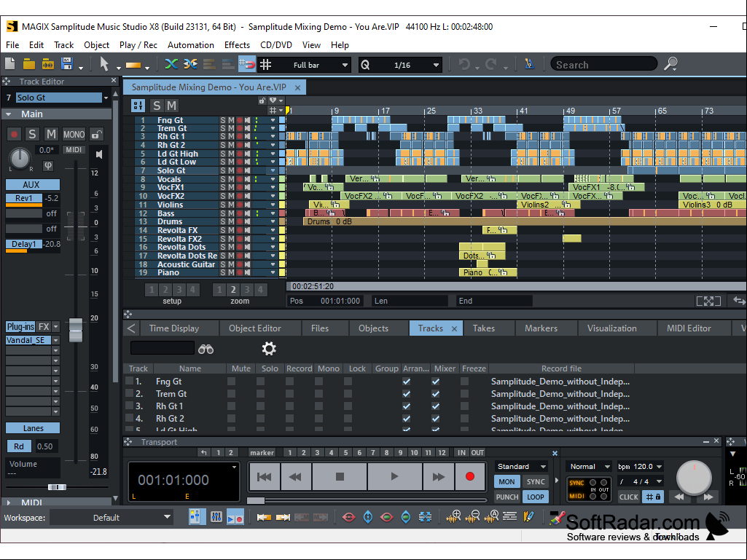Solo the Vocals track
This screenshot has height=560, width=747.
(222, 179)
